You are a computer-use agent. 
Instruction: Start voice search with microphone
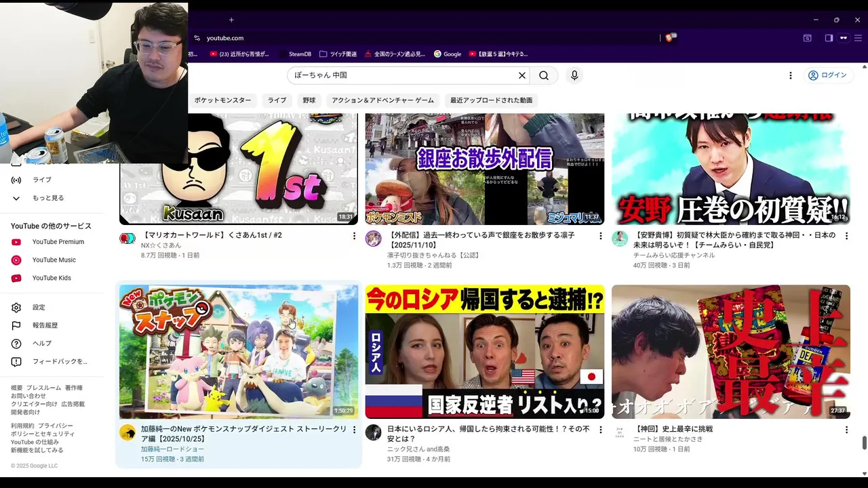(x=574, y=75)
